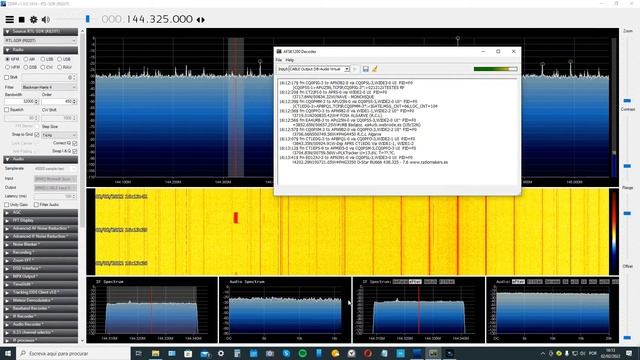Show hidden system tray icons
The width and height of the screenshot is (640, 360).
click(x=542, y=353)
